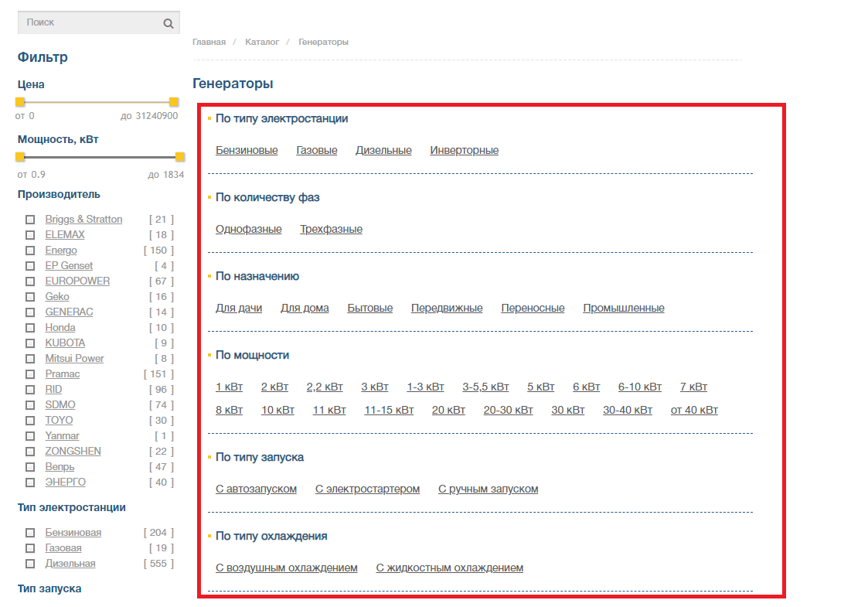Click the search magnifier icon

[x=168, y=23]
